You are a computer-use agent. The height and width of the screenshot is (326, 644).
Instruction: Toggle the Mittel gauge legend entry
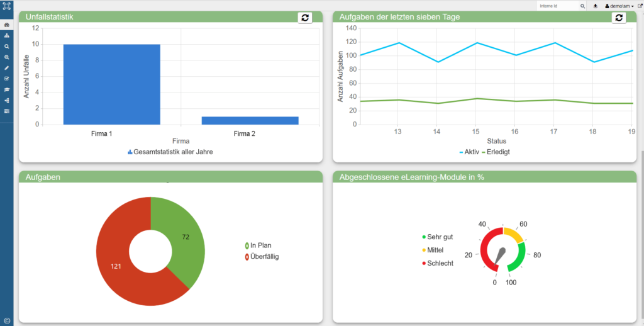tap(433, 250)
